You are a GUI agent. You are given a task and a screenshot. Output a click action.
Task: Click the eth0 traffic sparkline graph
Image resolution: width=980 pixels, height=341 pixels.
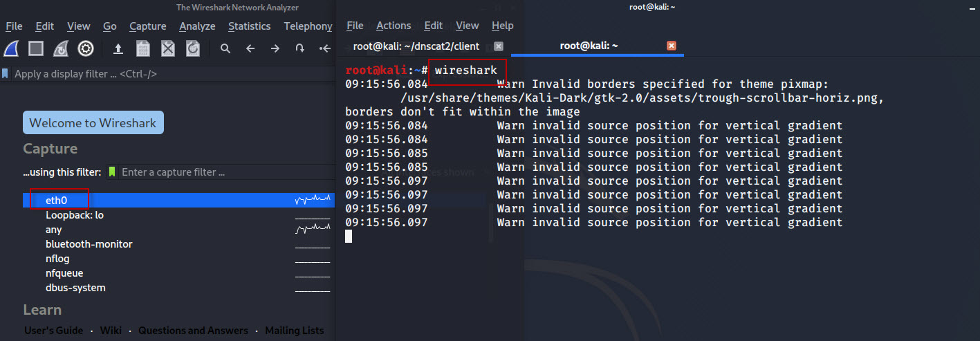313,200
